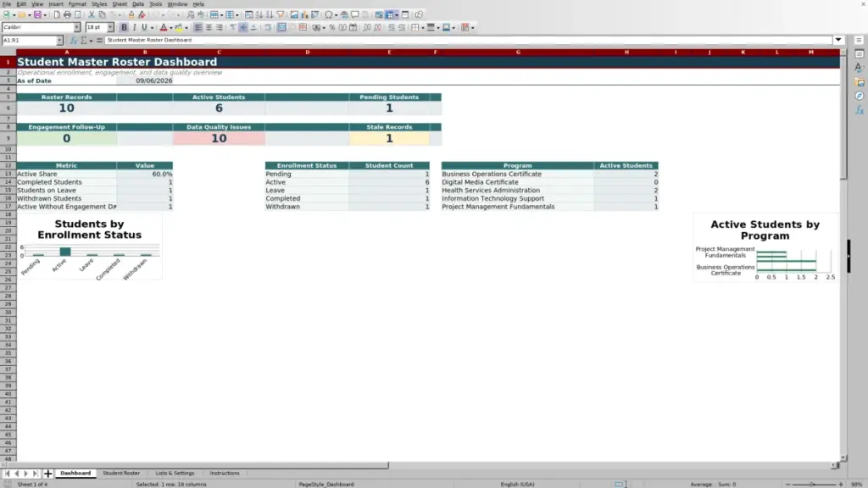Open the sidebar Navigator compass icon
The width and height of the screenshot is (868, 488).
click(860, 96)
